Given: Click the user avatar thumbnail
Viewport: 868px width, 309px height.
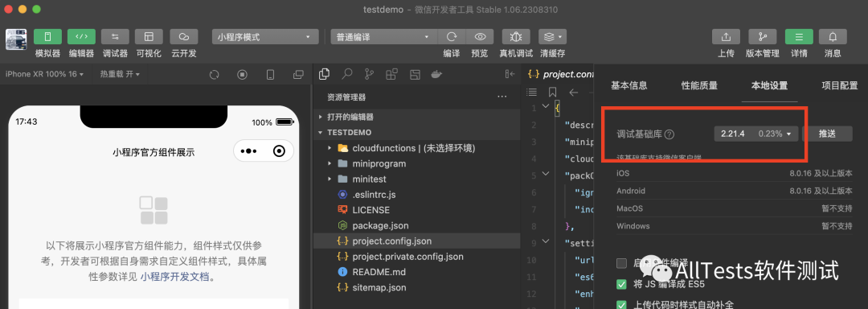Looking at the screenshot, I should tap(17, 39).
